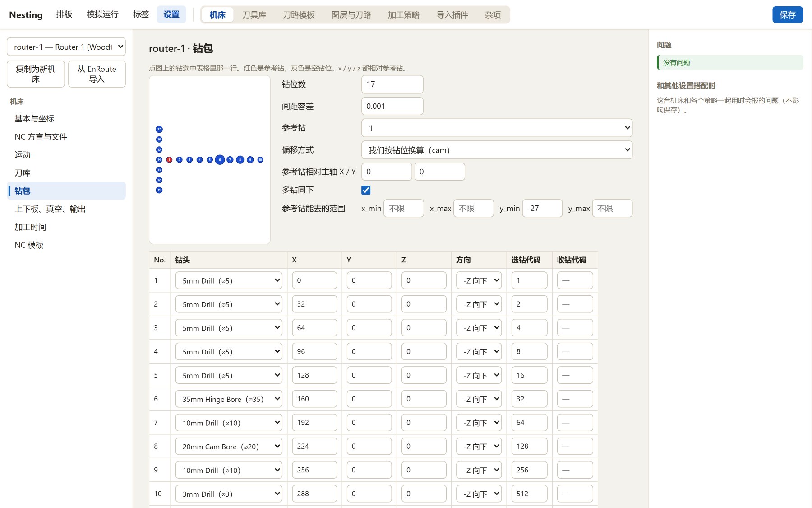
Task: Switch to the 图层与刀路 tab
Action: [351, 14]
